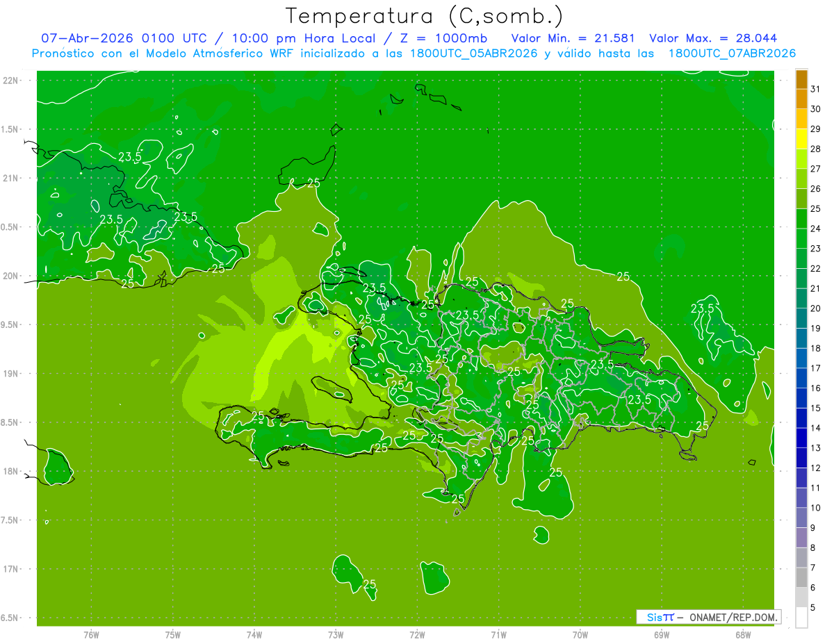
Task: Click the 18N latitude axis label
Action: coord(12,471)
